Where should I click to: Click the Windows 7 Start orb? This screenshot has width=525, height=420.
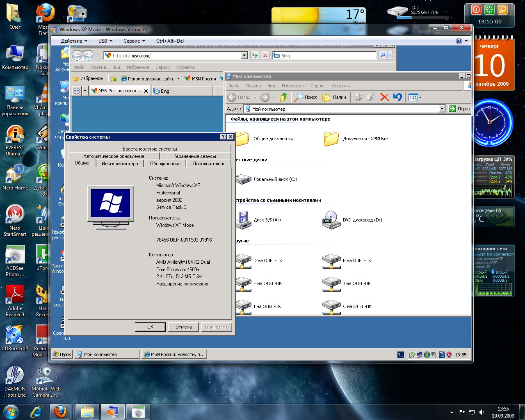click(x=11, y=411)
